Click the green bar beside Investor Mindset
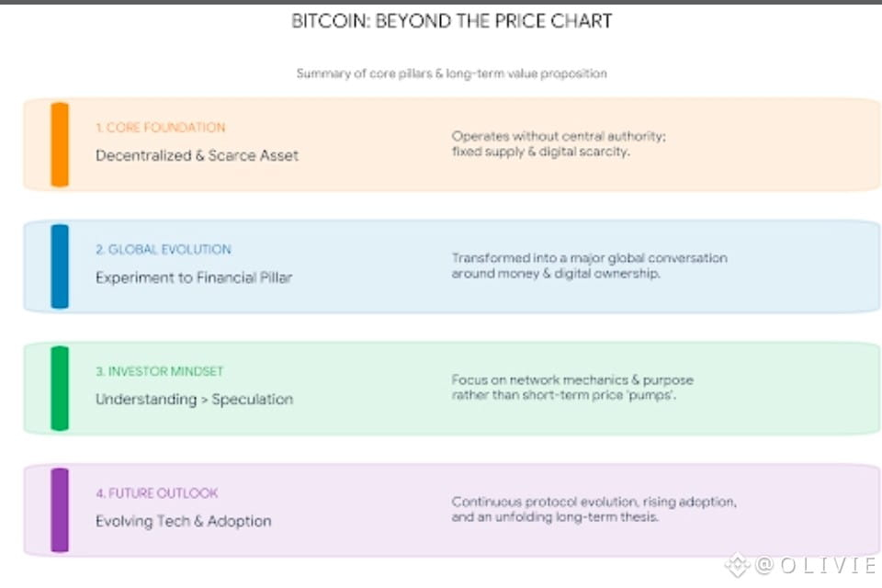 pyautogui.click(x=60, y=389)
